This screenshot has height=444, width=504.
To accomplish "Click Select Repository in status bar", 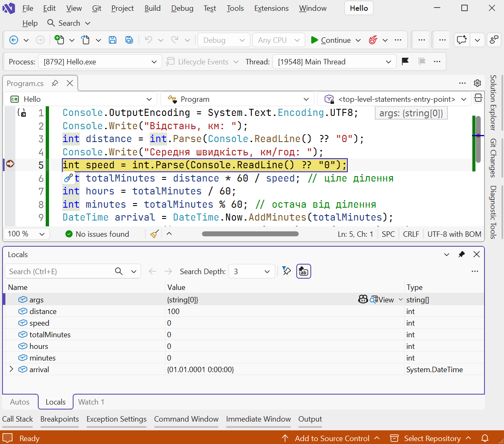I will (x=432, y=438).
